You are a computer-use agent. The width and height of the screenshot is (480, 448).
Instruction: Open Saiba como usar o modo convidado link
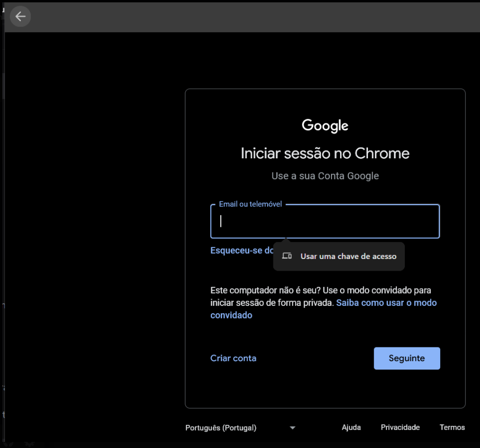tap(386, 302)
